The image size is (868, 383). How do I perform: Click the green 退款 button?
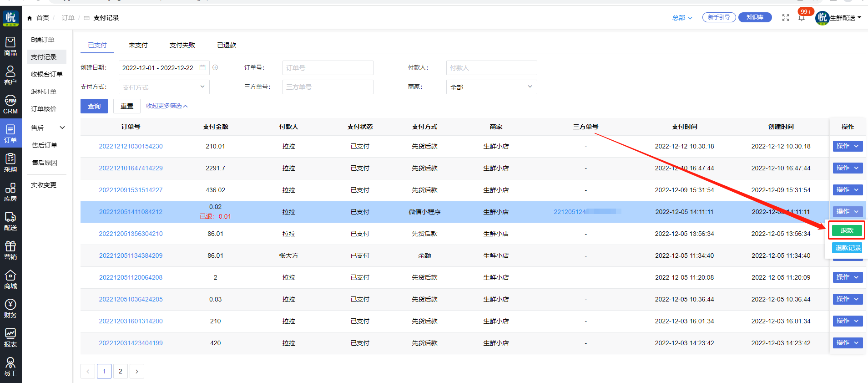[x=847, y=230]
